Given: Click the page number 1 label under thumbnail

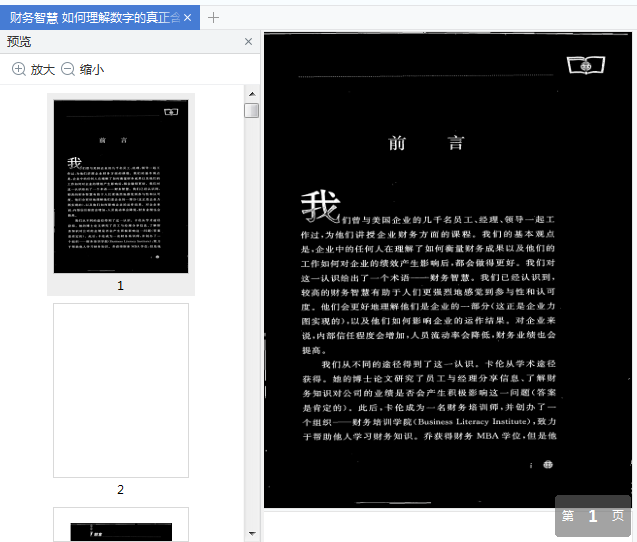Looking at the screenshot, I should coord(120,286).
